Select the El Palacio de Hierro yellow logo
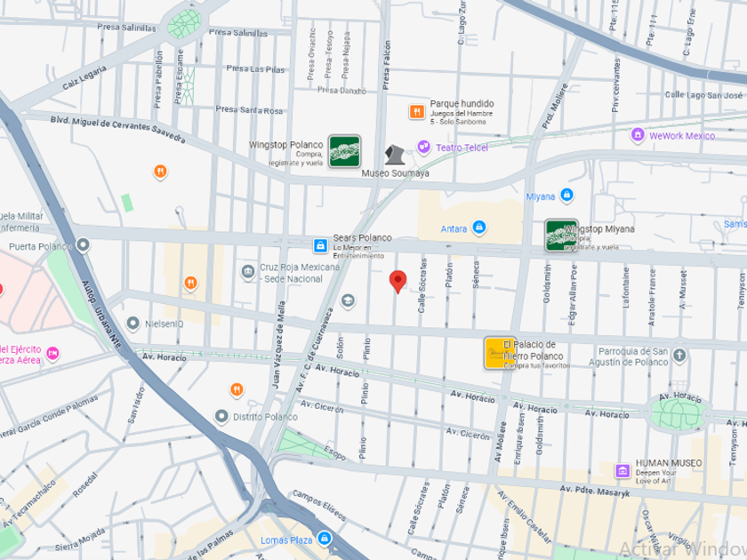 (499, 353)
